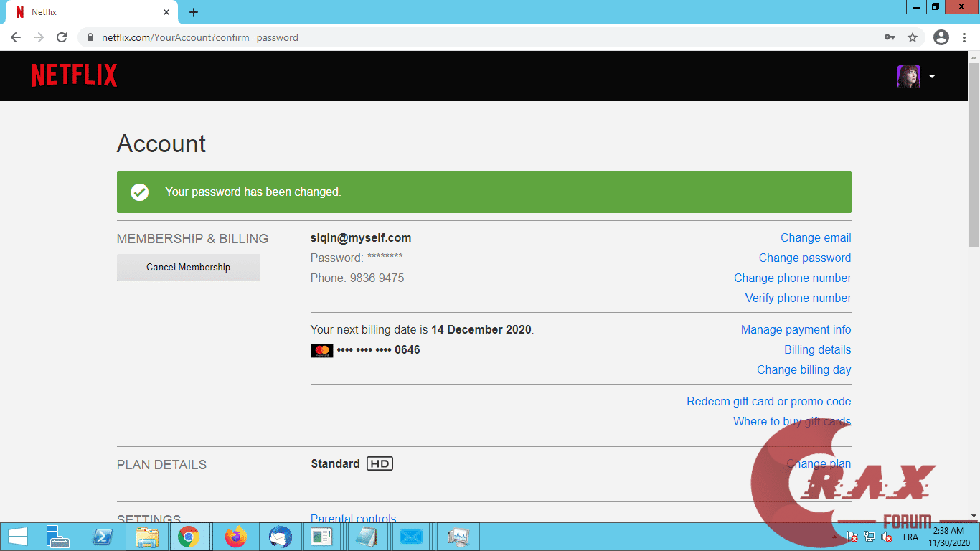Show hidden system tray icons

coord(834,537)
